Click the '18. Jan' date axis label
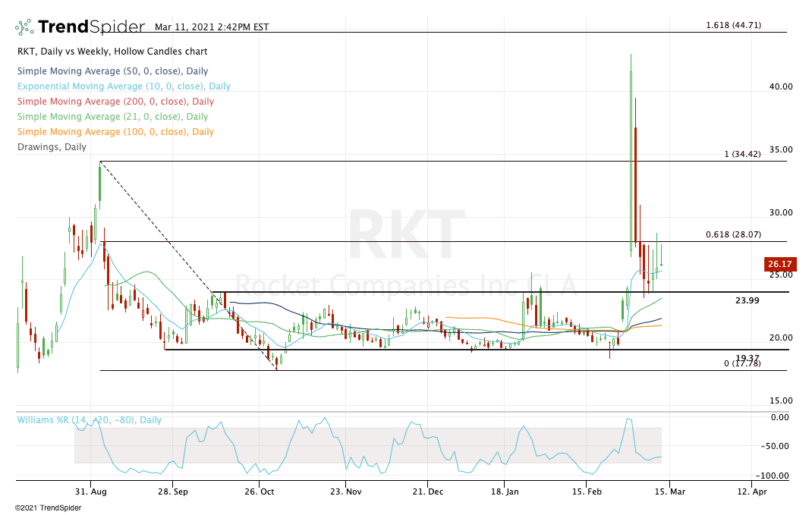Screen dimensions: 812x515 [505, 491]
